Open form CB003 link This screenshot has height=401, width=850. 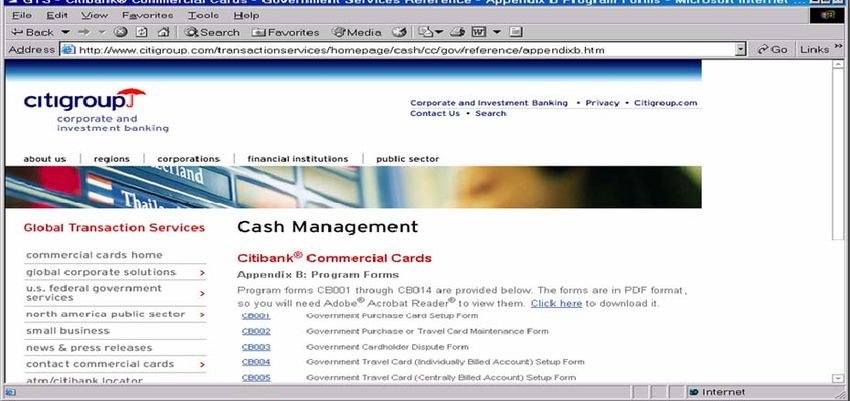pos(256,347)
